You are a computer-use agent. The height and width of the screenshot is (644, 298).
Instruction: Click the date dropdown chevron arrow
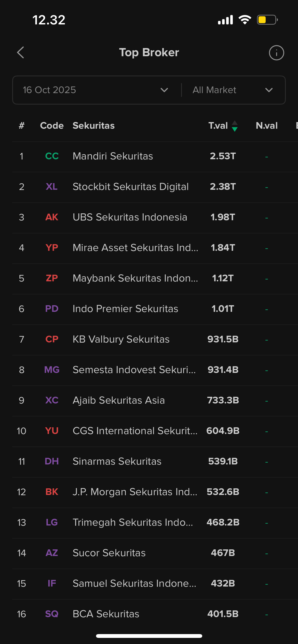(x=164, y=90)
